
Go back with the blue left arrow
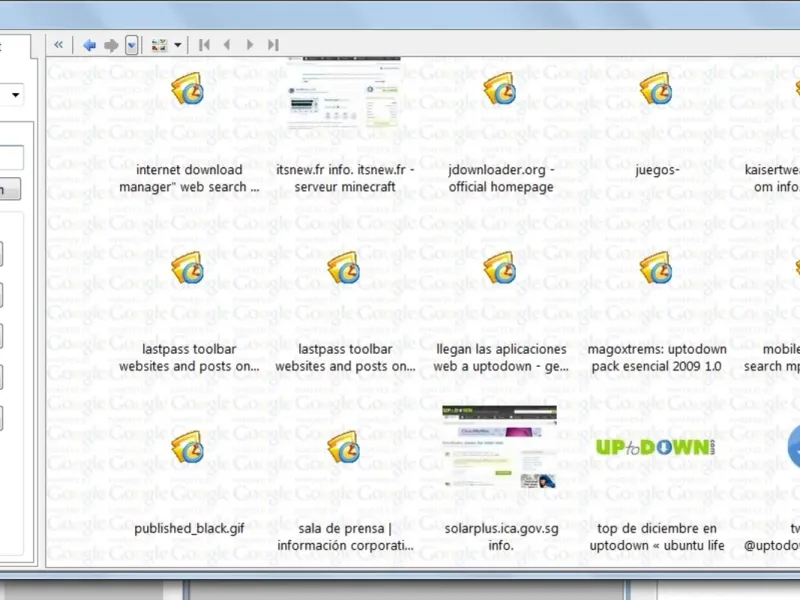[x=89, y=45]
